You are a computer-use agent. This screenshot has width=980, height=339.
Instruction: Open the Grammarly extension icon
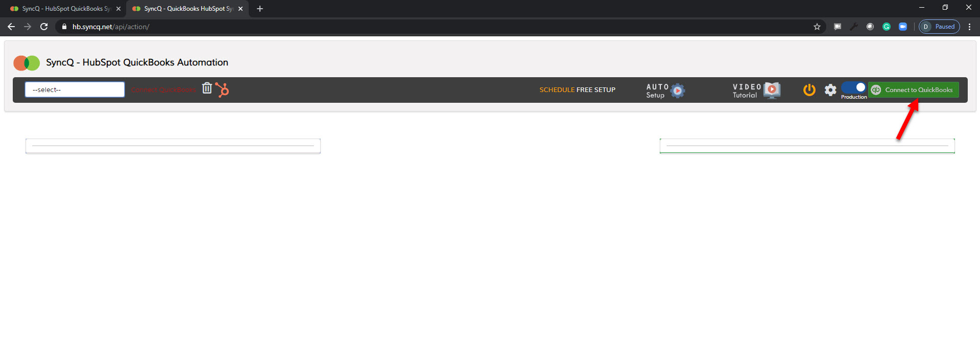(x=887, y=27)
